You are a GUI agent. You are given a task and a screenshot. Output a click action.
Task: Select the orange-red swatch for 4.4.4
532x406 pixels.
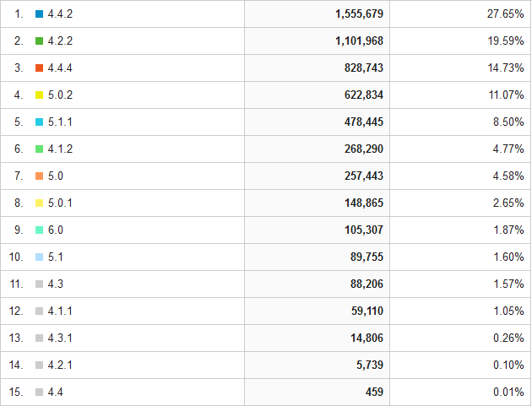40,68
